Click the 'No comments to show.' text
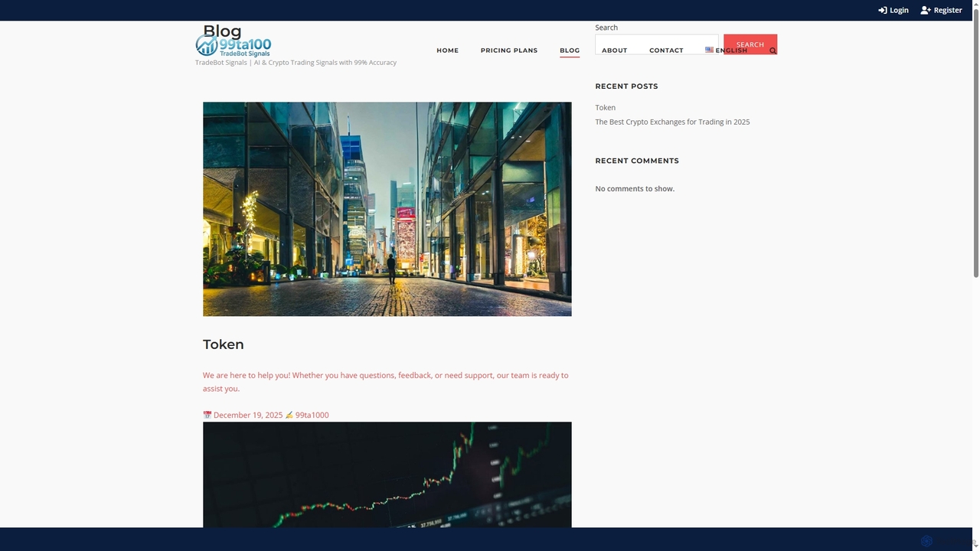Viewport: 980px width, 551px height. [x=635, y=188]
